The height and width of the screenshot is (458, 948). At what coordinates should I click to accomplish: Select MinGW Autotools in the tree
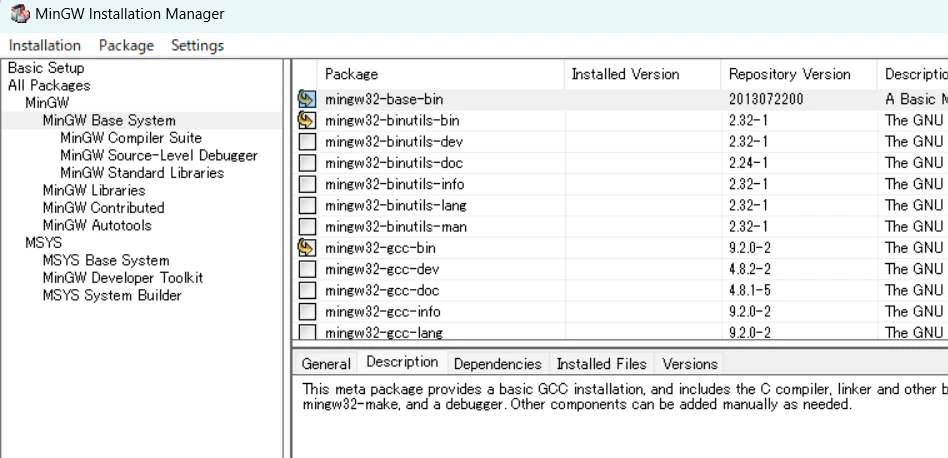coord(97,225)
